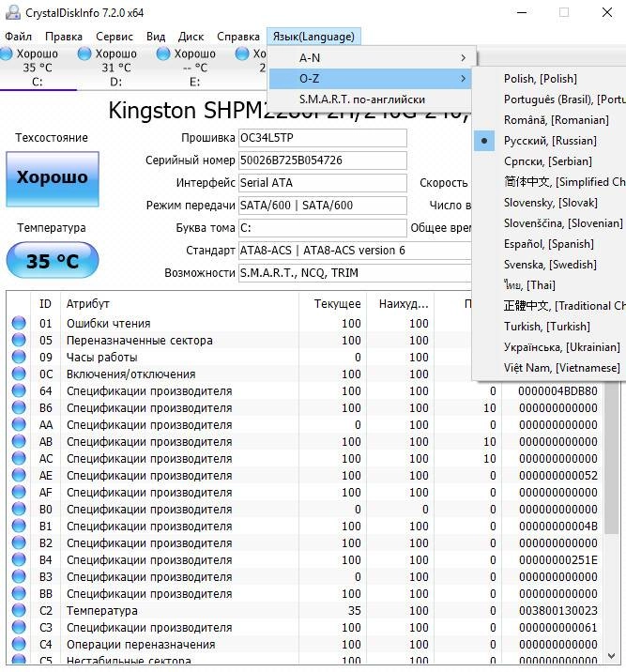The image size is (626, 672).
Task: Click status orb of attribute 01 Ошибки чтения
Action: (x=19, y=323)
